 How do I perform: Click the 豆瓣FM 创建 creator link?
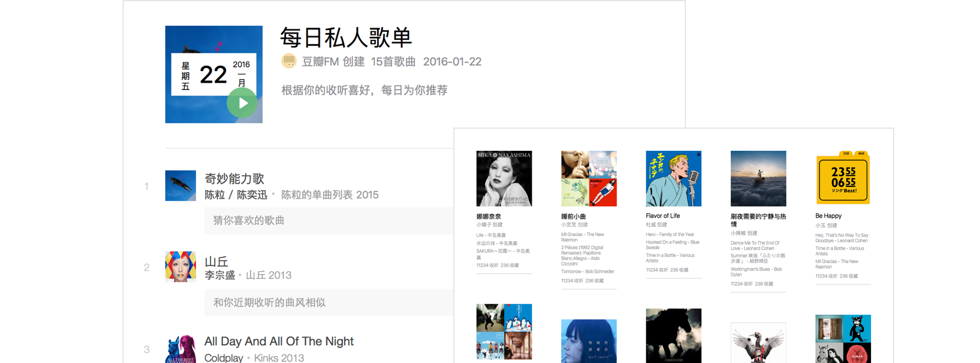click(333, 61)
